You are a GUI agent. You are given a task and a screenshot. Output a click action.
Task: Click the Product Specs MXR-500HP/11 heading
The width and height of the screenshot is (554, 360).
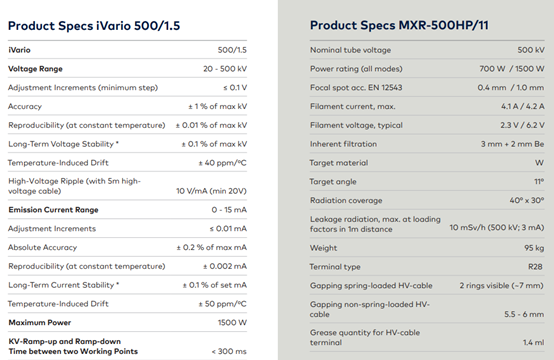tap(399, 25)
